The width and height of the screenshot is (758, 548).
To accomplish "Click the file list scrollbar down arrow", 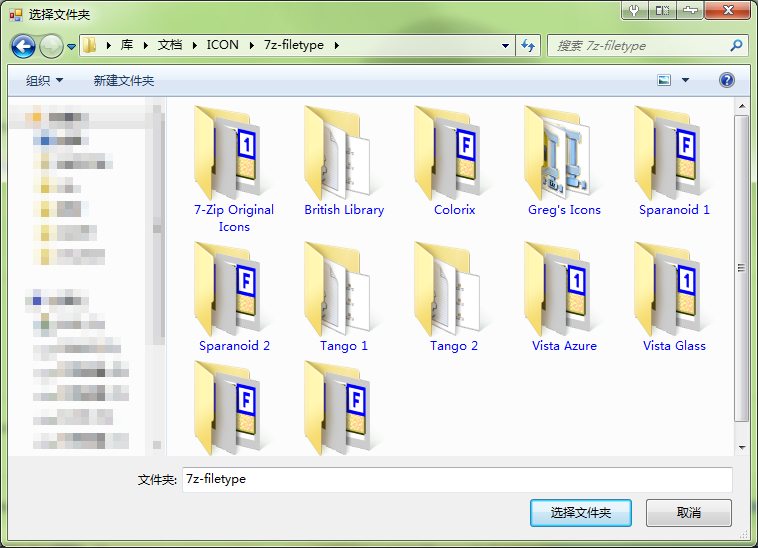I will tap(742, 447).
